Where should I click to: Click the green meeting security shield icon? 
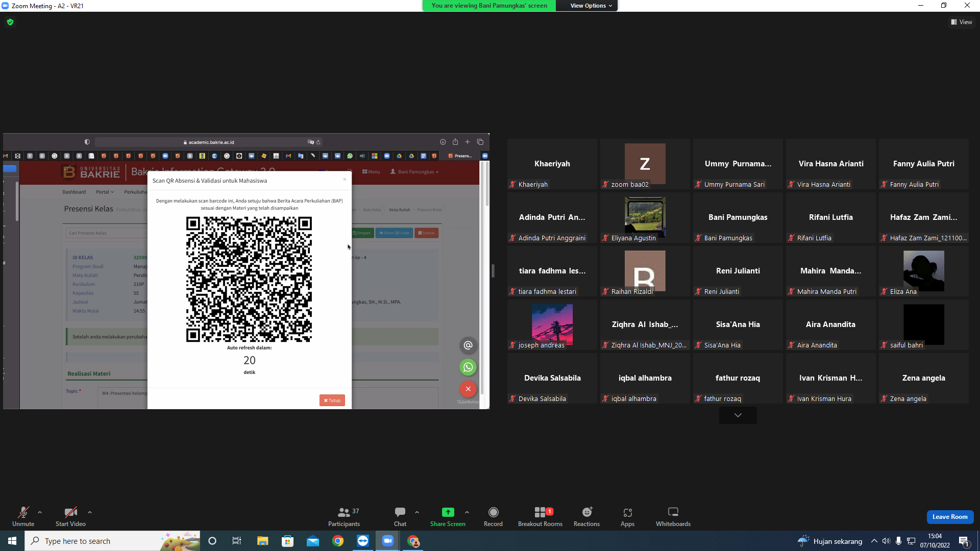click(10, 22)
